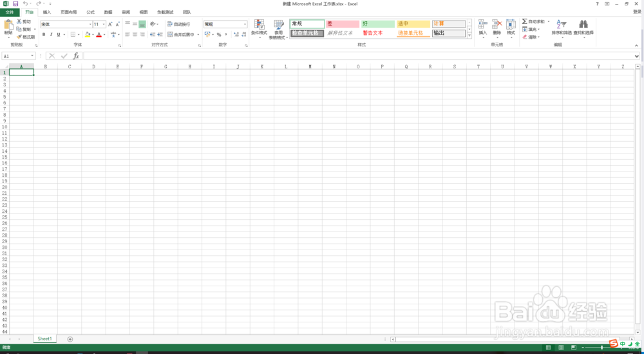Toggle middle vertical alignment

135,25
